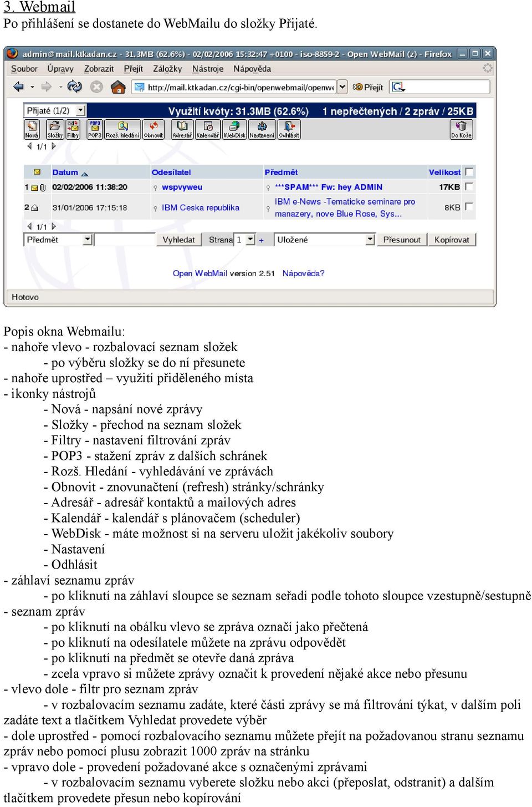532x807 pixels.
Task: Mark message 1 read via its envelope icon
Action: pos(34,187)
